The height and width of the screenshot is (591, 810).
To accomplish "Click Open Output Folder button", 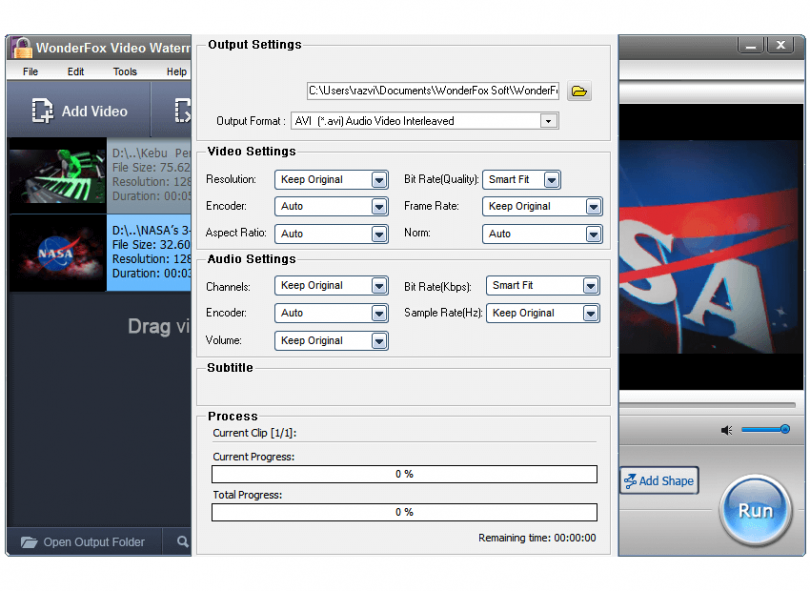I will coord(84,542).
